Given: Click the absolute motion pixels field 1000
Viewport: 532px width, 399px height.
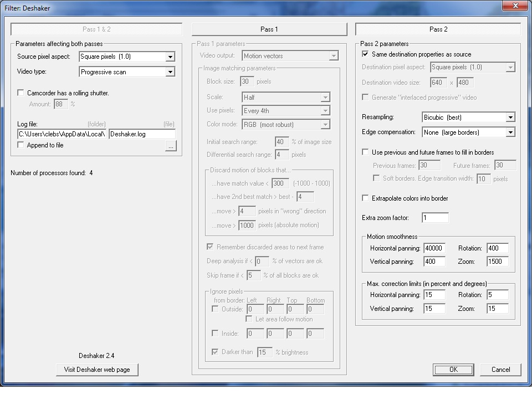Looking at the screenshot, I should pyautogui.click(x=247, y=225).
